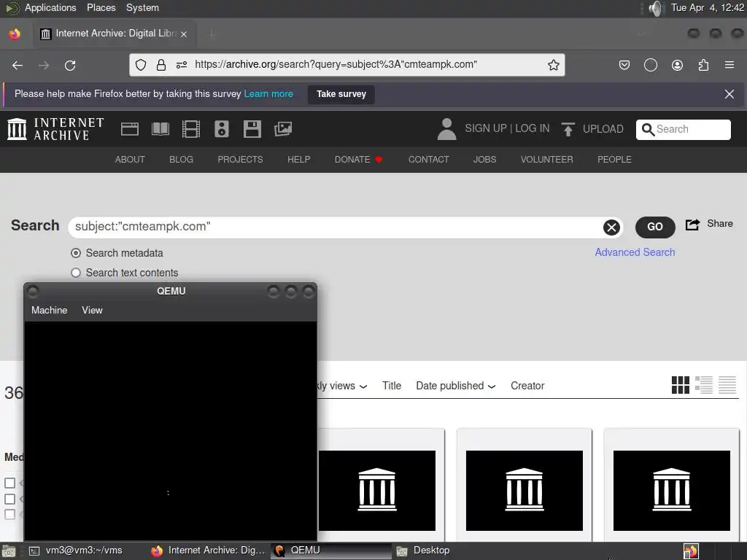Open the JOBS nav link

484,160
